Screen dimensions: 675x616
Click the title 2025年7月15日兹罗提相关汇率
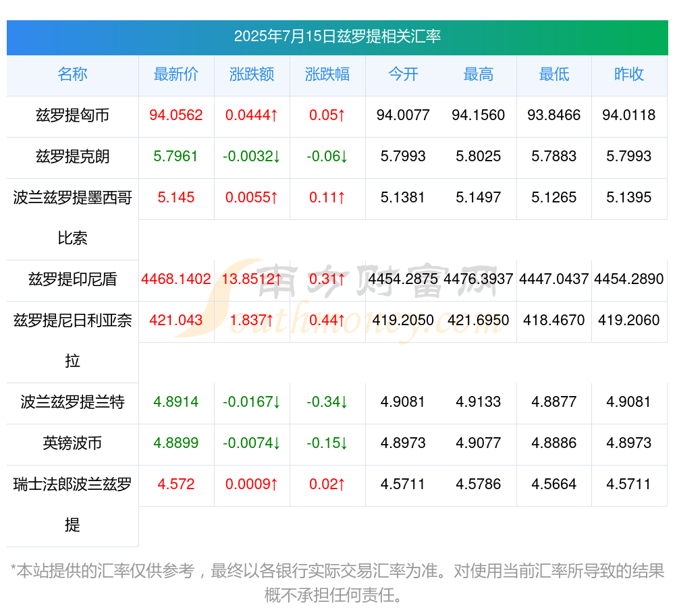(x=337, y=36)
